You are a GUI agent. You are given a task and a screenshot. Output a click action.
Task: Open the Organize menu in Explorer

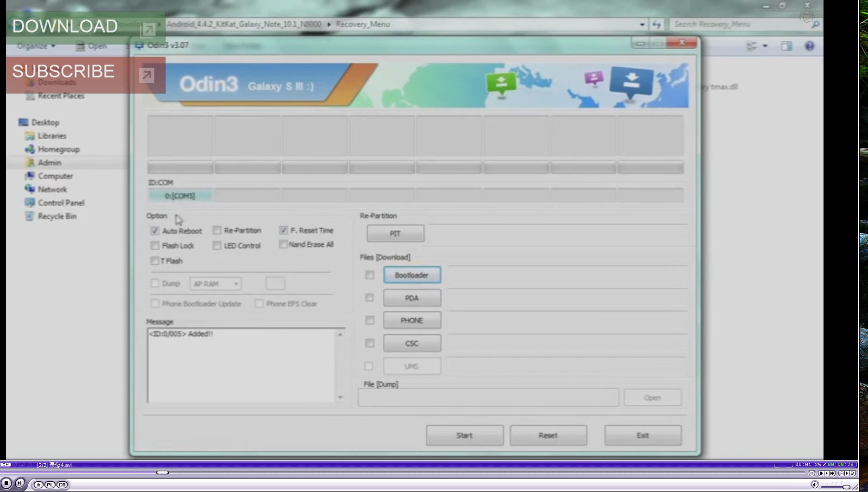36,46
